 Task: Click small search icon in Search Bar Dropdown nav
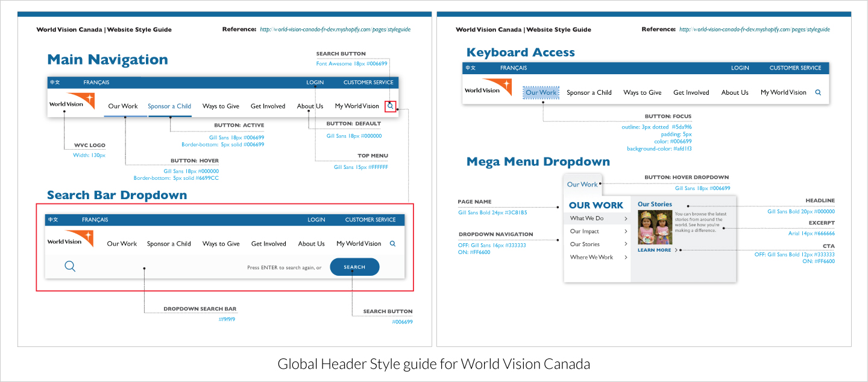click(x=392, y=244)
